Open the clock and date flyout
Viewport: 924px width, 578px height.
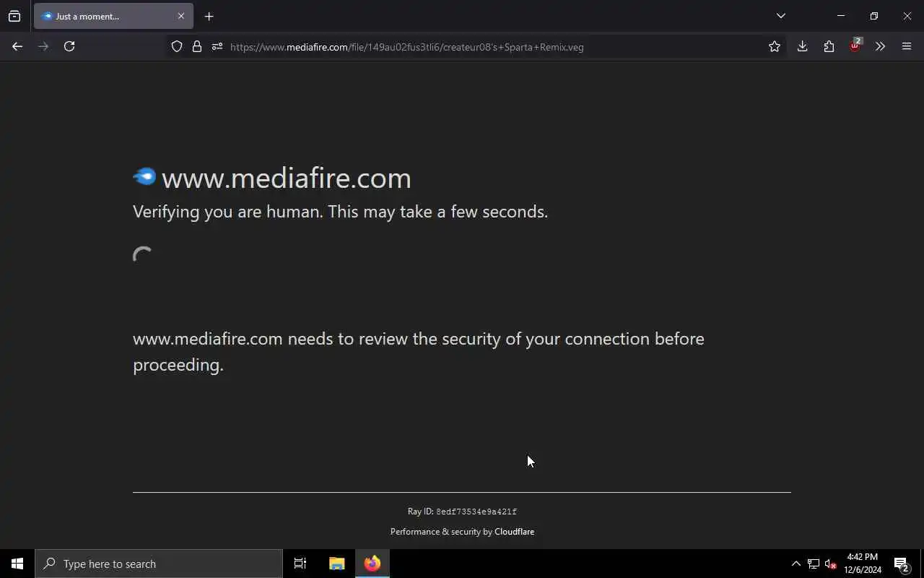pos(863,564)
